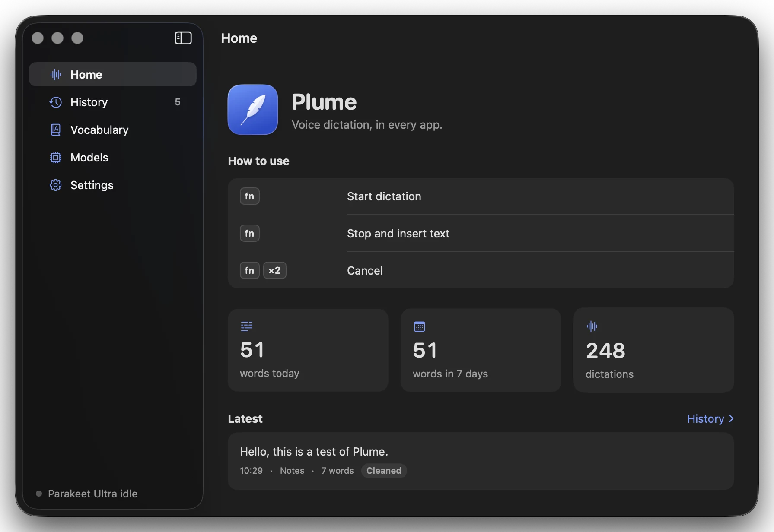Click the fn key badge in the Cancel row
774x532 pixels.
250,271
